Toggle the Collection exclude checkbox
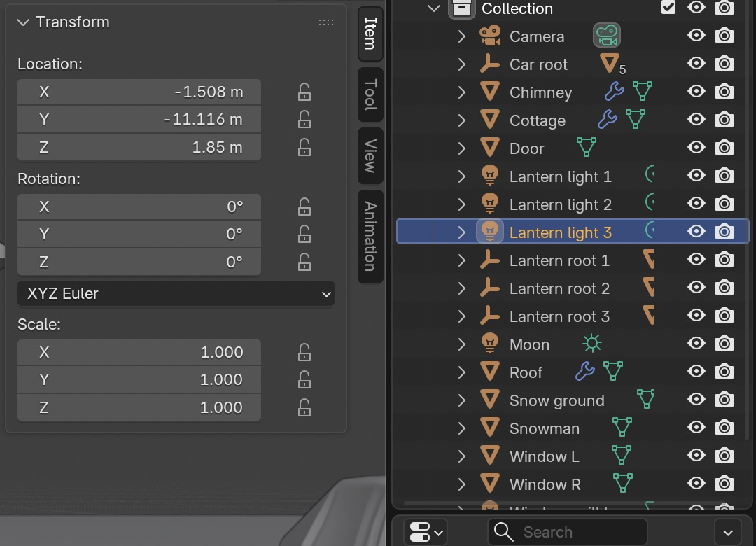The image size is (756, 546). click(668, 7)
